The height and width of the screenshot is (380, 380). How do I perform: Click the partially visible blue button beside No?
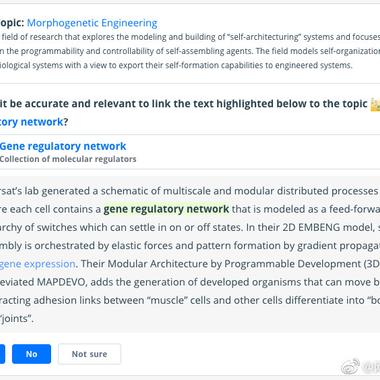pyautogui.click(x=2, y=354)
